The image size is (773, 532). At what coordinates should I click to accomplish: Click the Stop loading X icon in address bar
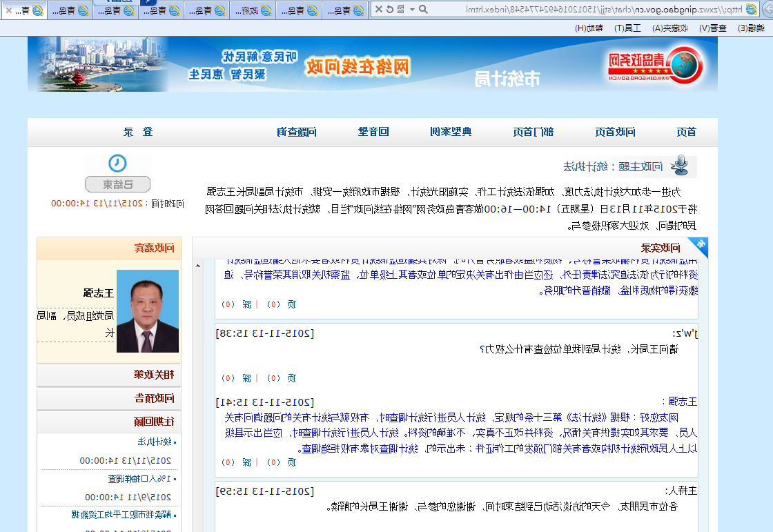tap(379, 10)
